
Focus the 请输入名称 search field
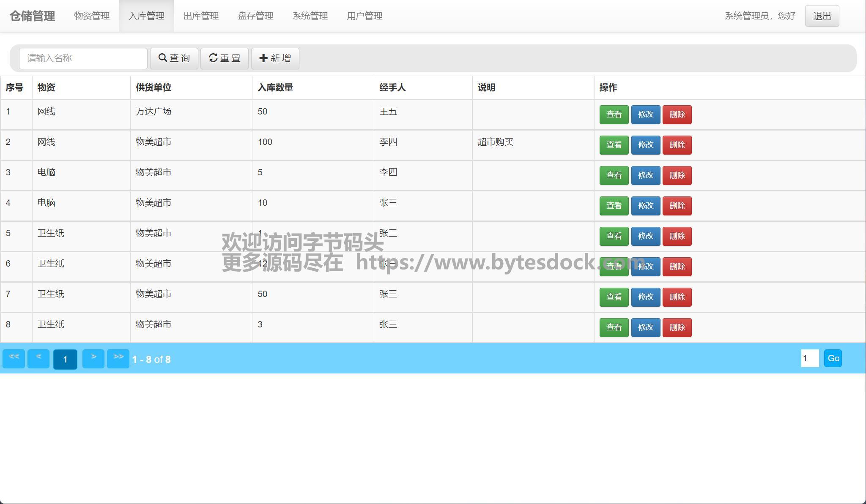(83, 58)
